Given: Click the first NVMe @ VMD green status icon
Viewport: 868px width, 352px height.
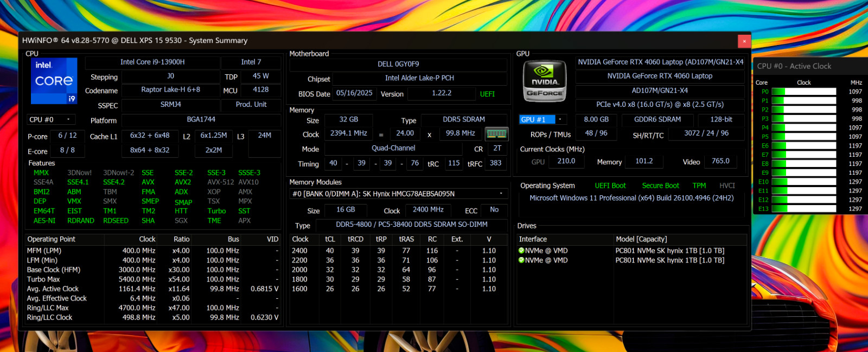Looking at the screenshot, I should point(521,251).
